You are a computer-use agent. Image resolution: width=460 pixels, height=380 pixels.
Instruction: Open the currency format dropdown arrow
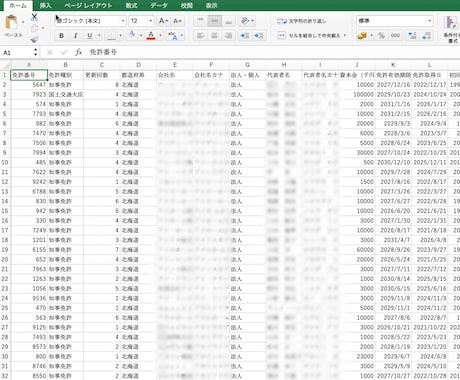371,35
